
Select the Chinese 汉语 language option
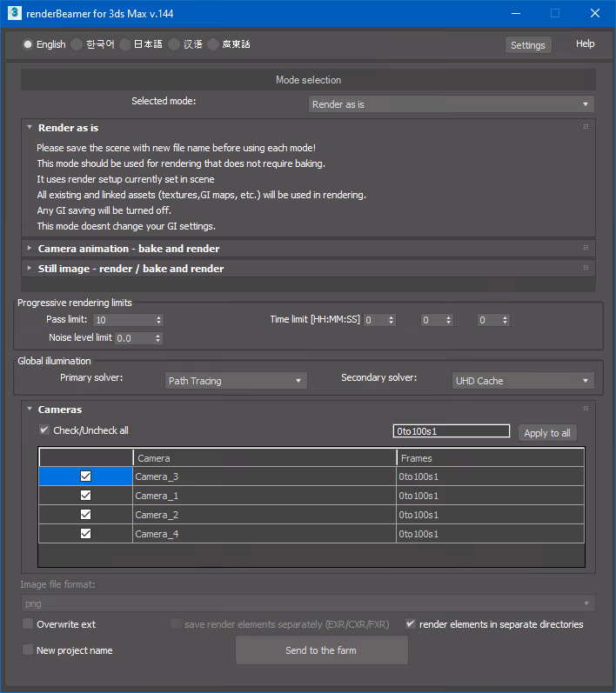pos(174,44)
